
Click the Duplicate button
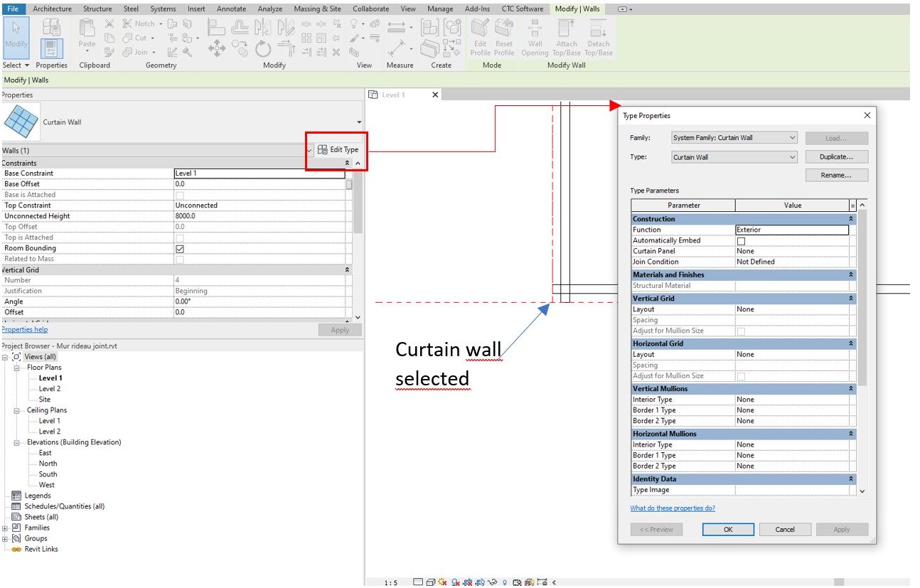836,157
